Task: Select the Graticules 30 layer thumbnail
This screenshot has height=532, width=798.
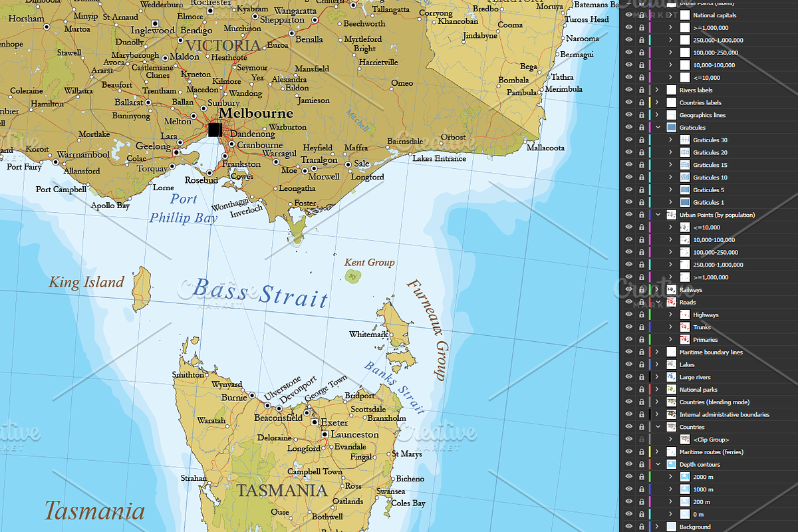Action: 685,140
